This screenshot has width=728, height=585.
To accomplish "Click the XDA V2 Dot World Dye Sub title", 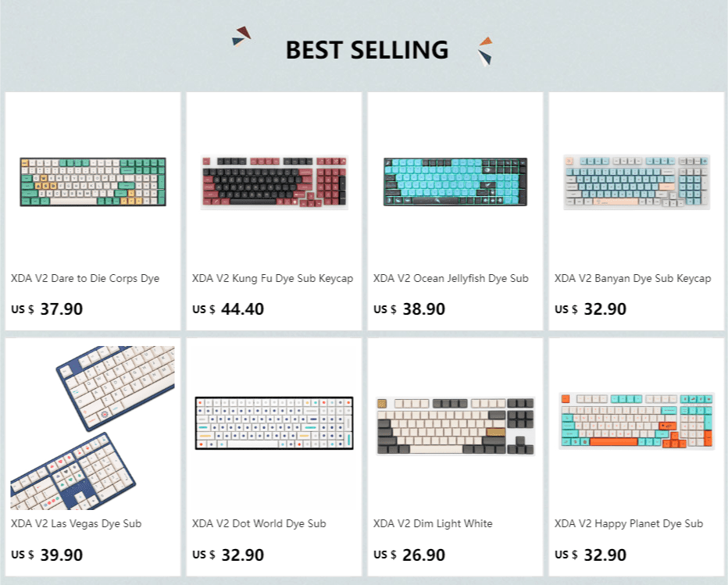I will coord(259,524).
